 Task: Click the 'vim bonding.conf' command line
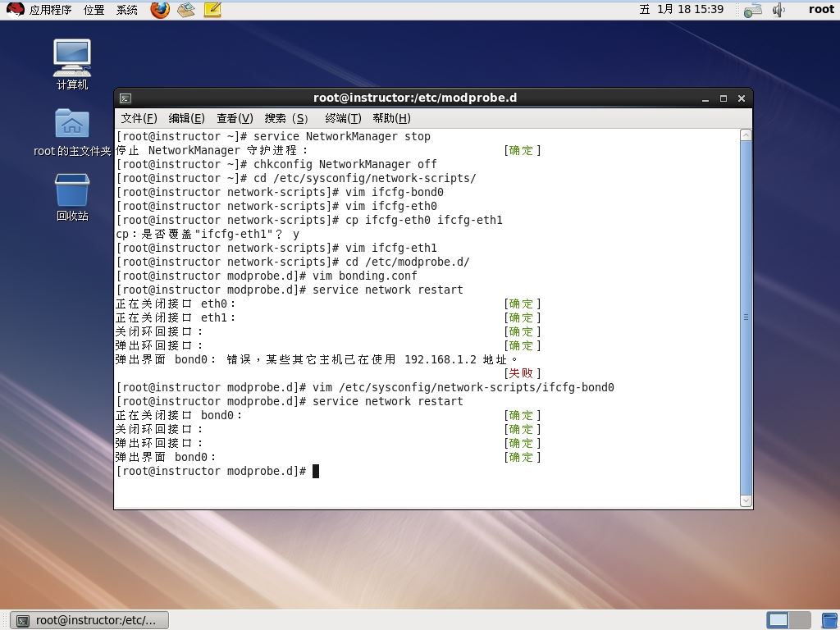(267, 276)
